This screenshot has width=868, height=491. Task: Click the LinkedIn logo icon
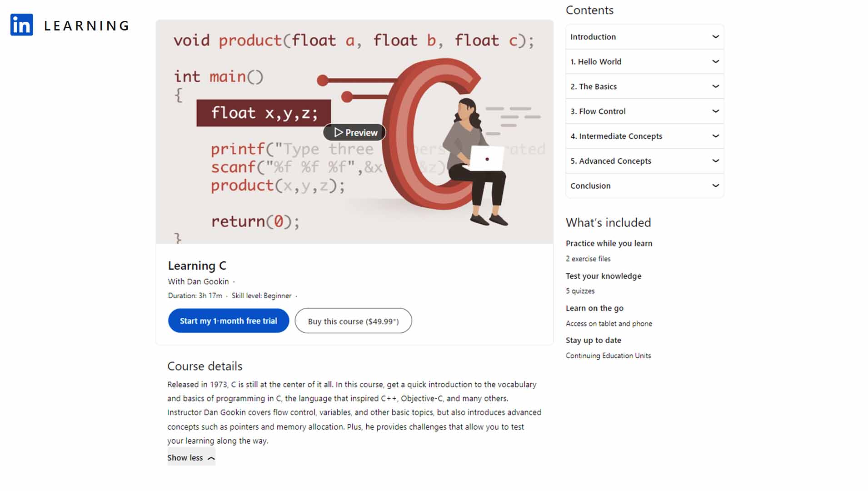tap(21, 25)
